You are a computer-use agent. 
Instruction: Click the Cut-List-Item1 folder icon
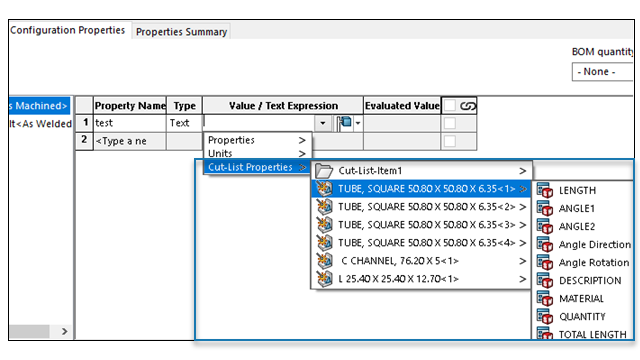tap(324, 171)
